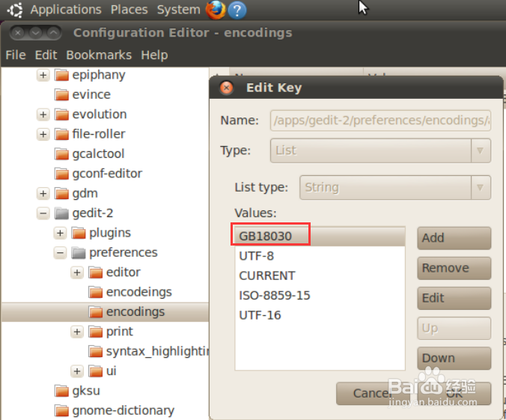Open the Places menu
Screen dimensions: 506x420
(129, 10)
